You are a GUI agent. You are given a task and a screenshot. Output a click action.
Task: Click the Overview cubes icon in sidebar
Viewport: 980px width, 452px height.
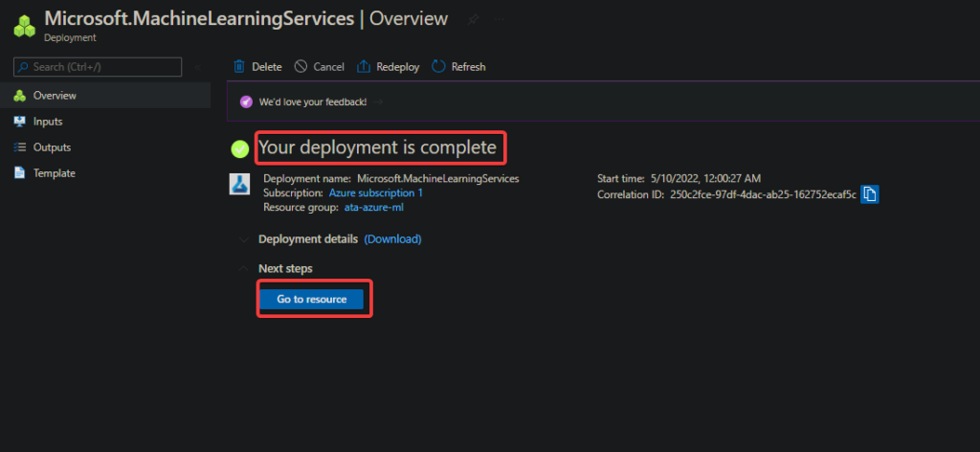[x=19, y=96]
